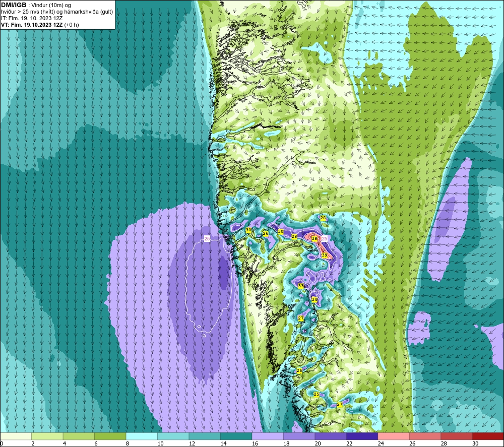Click the yellow '28' marker just left of 38
504x447 pixels.
[x=294, y=236]
